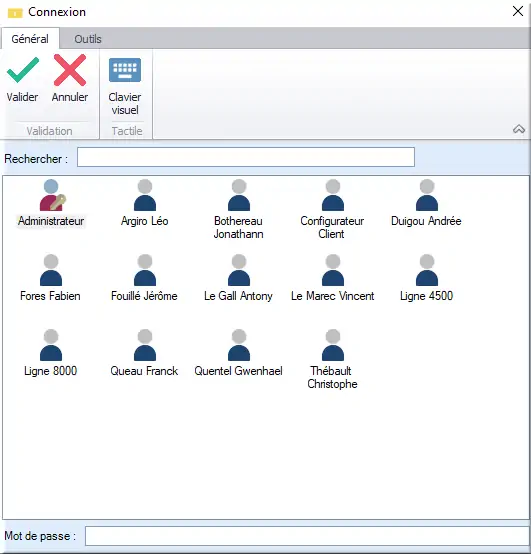Choose Queau Franck user
Viewport: 531px width, 554px height.
(x=145, y=345)
